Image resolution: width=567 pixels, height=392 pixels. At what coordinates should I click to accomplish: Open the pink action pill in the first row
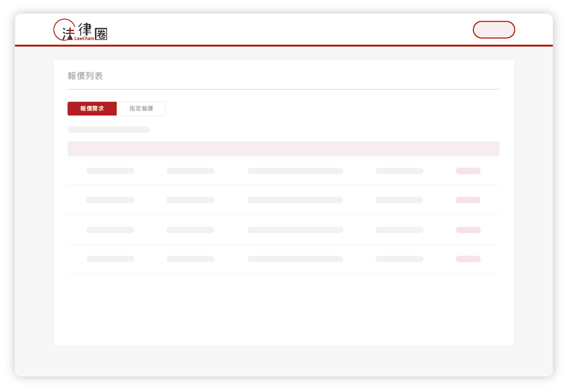468,170
